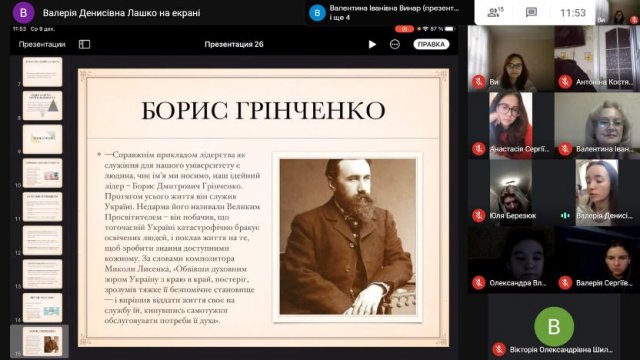Go back to Презентации list
Image resolution: width=640 pixels, height=360 pixels.
42,44
